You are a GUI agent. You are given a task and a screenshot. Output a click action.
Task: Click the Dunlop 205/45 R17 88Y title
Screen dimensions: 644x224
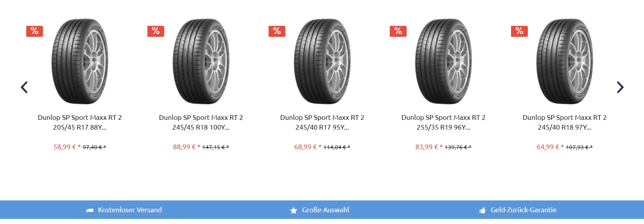pyautogui.click(x=80, y=122)
